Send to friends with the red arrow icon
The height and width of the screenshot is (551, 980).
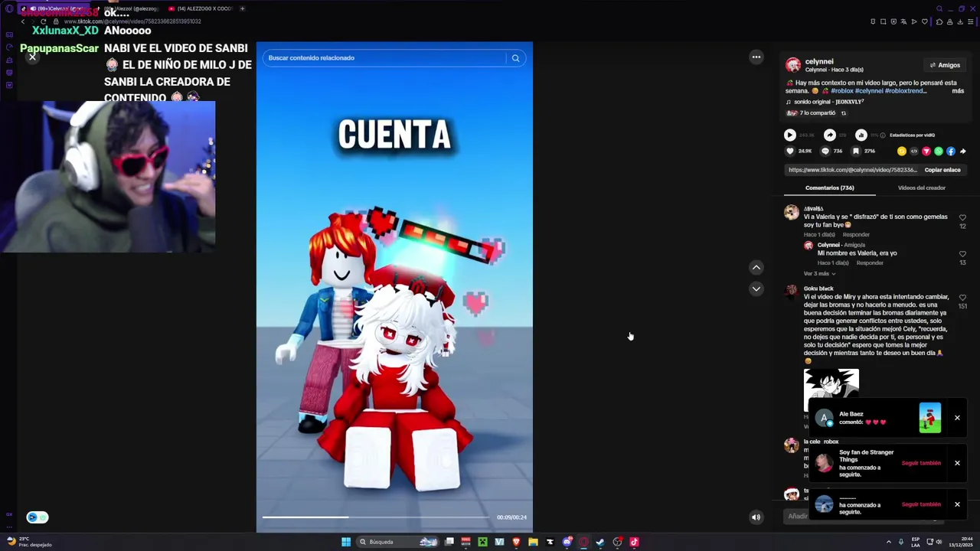coord(926,152)
